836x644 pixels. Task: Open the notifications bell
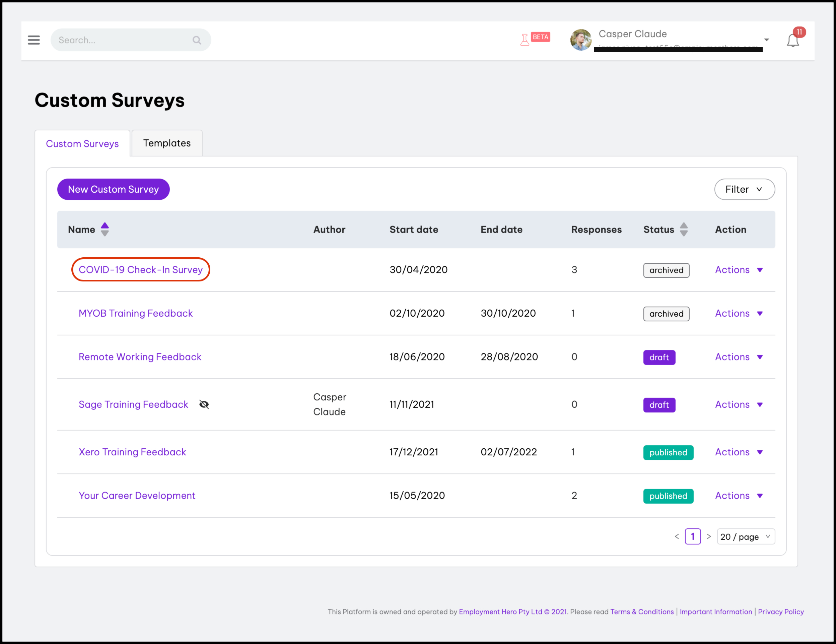click(793, 40)
